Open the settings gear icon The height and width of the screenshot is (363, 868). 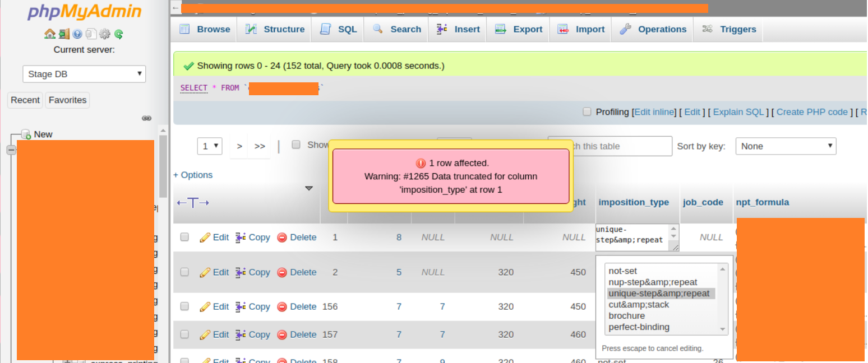104,34
